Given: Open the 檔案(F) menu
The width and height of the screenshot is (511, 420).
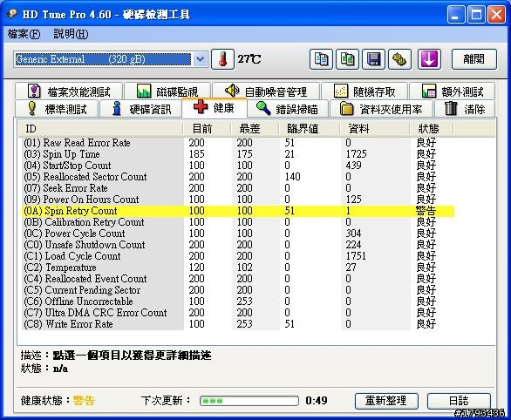Looking at the screenshot, I should [24, 33].
